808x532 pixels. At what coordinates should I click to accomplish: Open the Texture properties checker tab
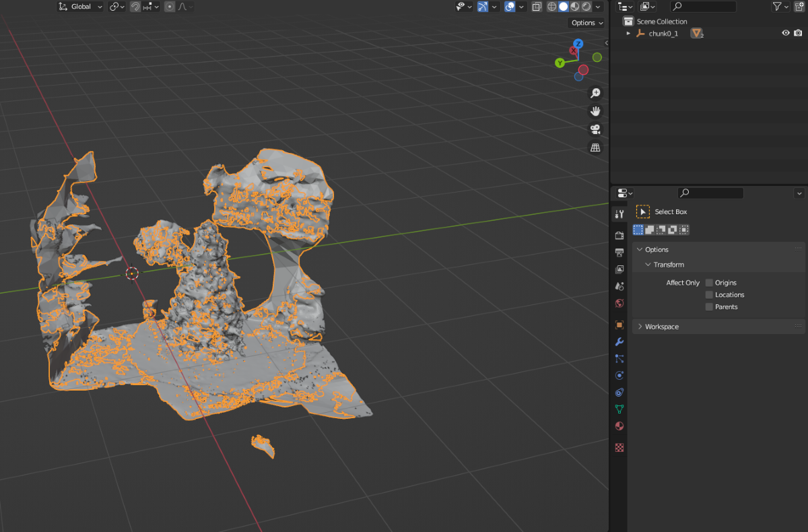(619, 447)
